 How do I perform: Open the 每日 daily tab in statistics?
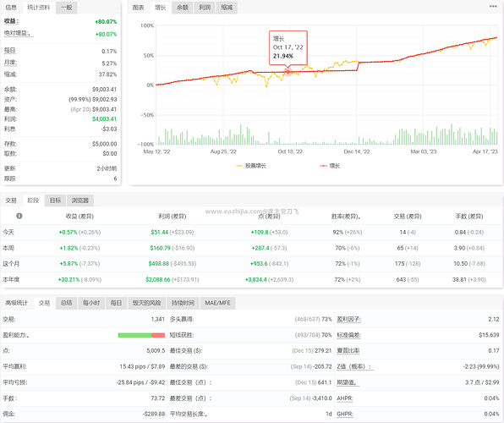[116, 303]
